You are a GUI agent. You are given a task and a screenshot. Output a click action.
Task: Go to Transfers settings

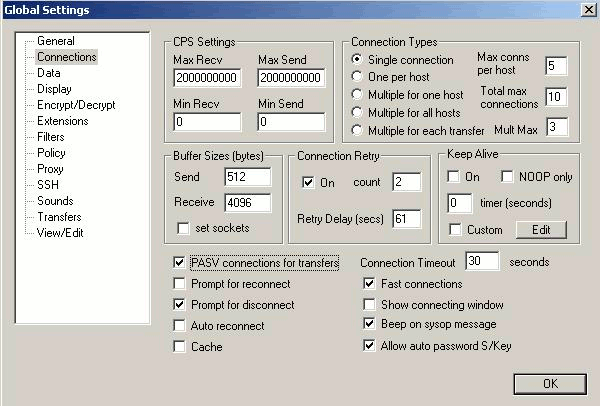(59, 217)
